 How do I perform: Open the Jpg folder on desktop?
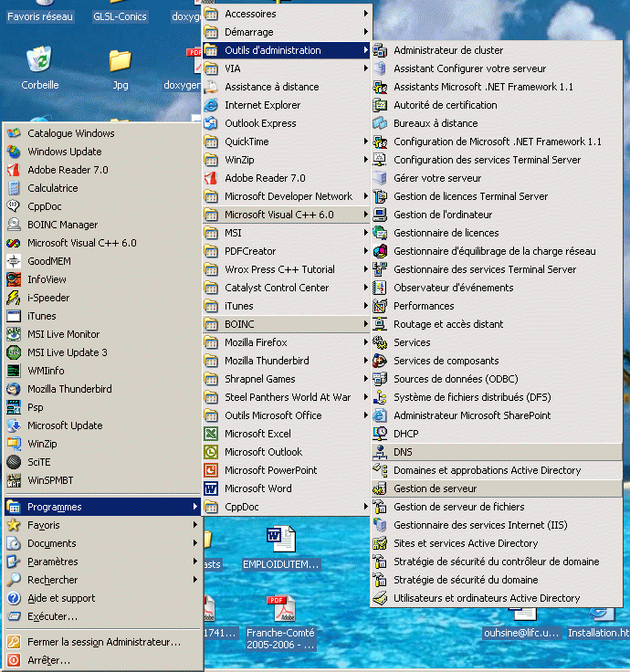pos(120,62)
